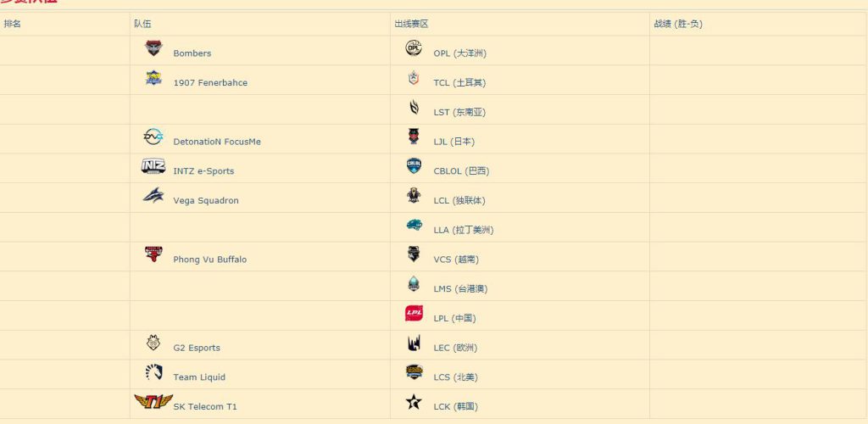
Task: Click the Phong Vu Buffalo logo
Action: coord(153,254)
